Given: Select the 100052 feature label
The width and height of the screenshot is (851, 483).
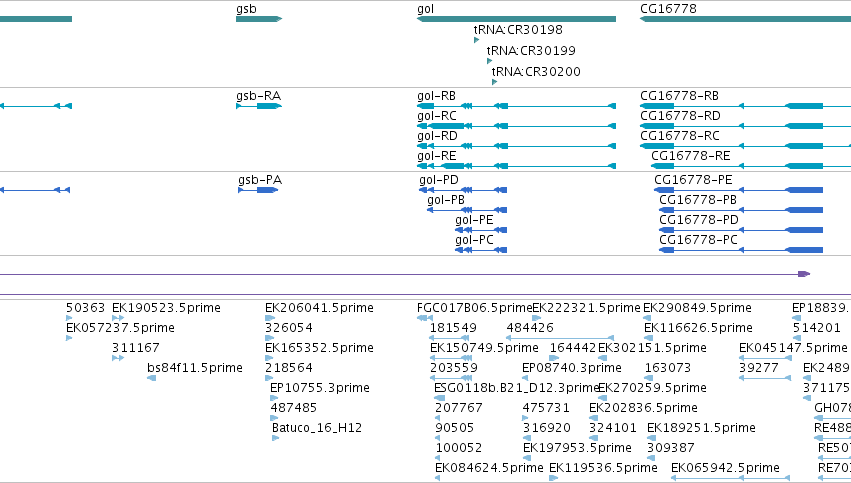Looking at the screenshot, I should 459,448.
